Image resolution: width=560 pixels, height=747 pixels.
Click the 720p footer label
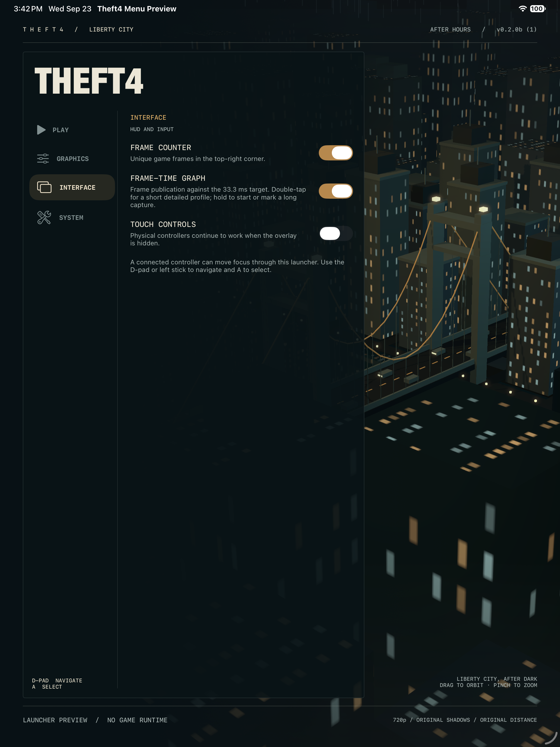(x=400, y=720)
